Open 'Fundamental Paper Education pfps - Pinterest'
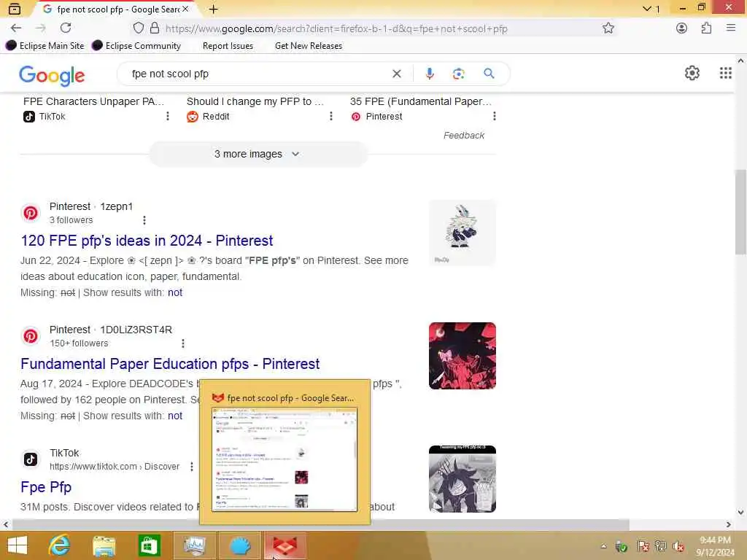The width and height of the screenshot is (747, 560). 170,365
